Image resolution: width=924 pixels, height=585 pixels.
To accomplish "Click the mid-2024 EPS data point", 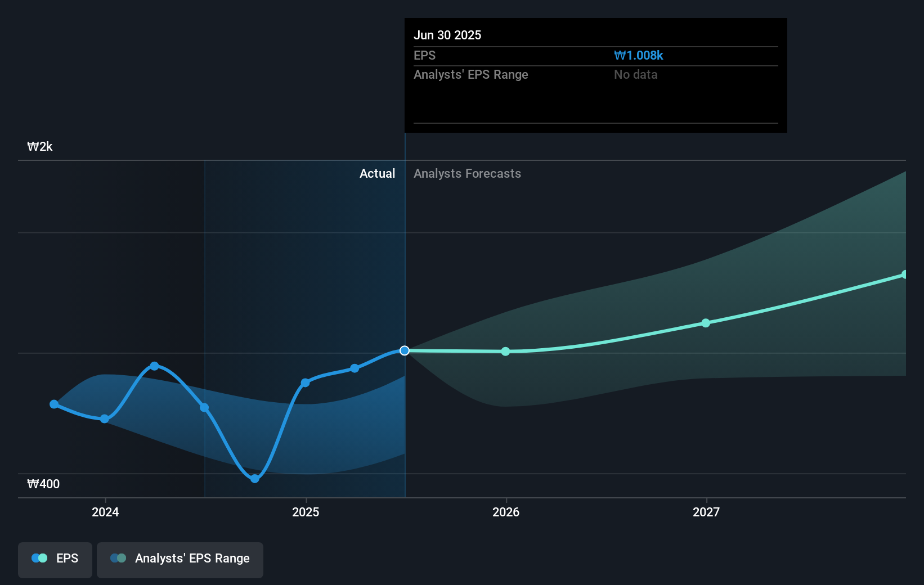I will coord(204,408).
